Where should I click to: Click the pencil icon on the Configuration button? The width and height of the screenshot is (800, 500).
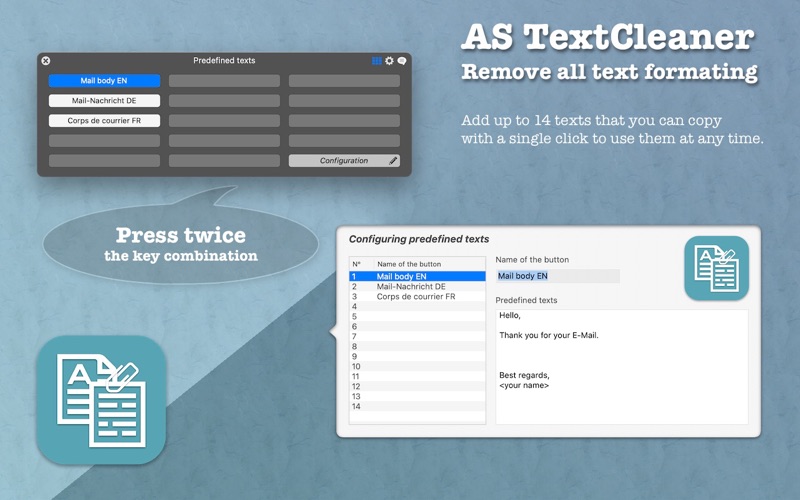click(393, 161)
